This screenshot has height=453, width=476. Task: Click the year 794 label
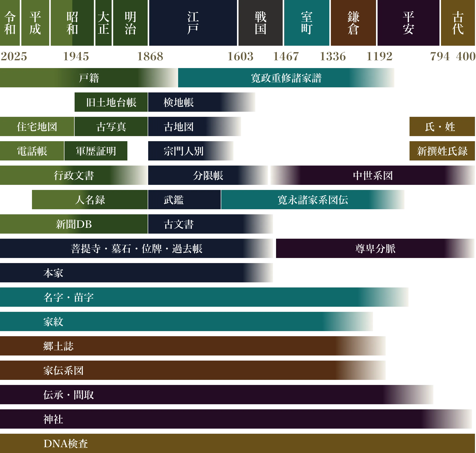(440, 56)
